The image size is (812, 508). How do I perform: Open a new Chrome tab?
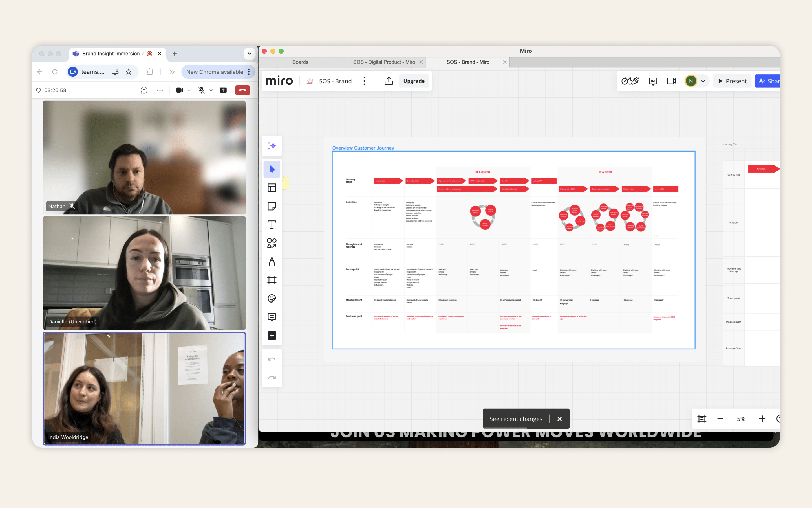click(x=175, y=54)
